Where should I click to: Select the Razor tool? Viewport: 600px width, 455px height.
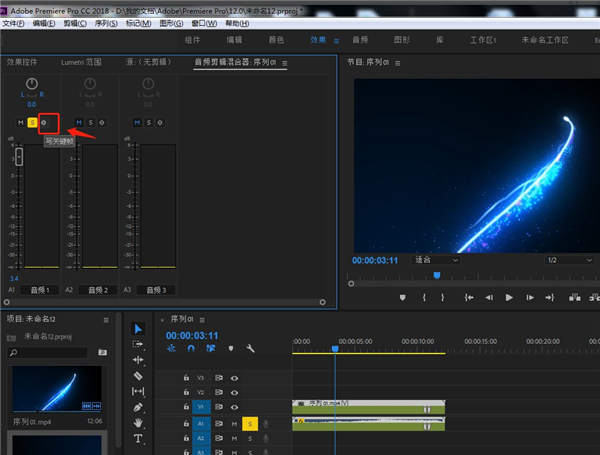[x=138, y=376]
